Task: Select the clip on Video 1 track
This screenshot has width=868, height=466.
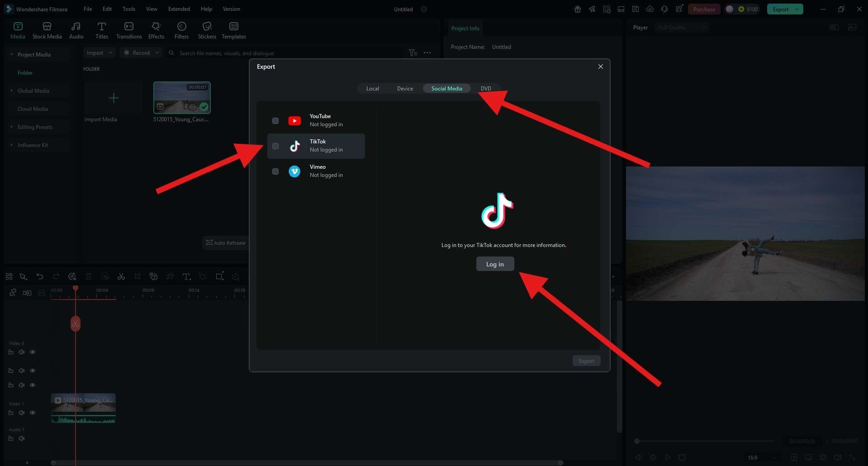Action: click(83, 408)
